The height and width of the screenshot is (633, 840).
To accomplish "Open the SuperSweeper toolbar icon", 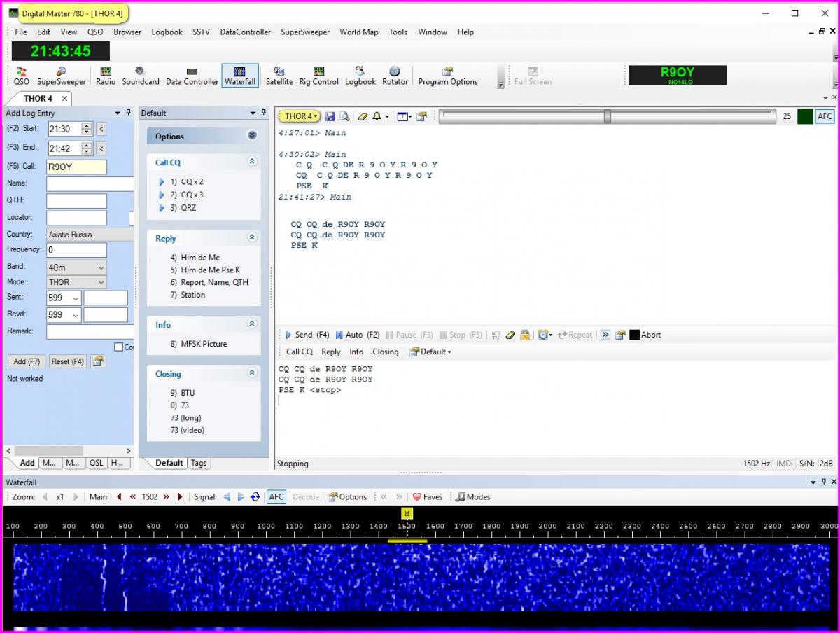I will pos(61,76).
